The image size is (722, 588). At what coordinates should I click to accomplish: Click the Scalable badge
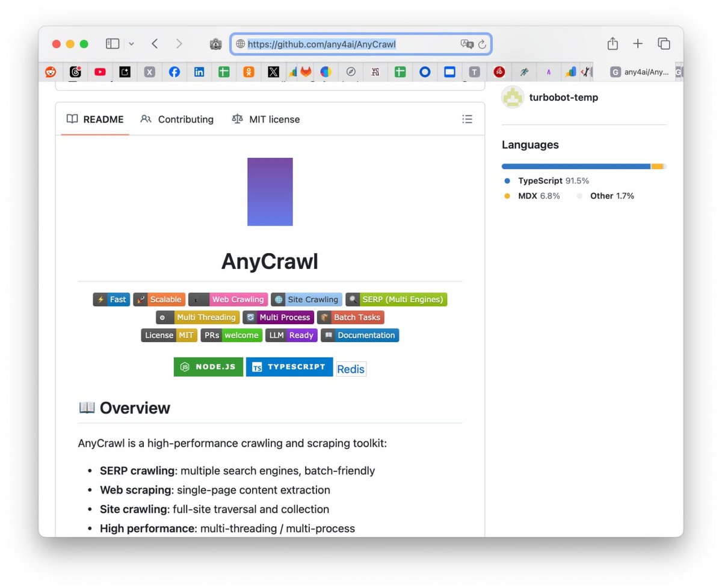159,299
